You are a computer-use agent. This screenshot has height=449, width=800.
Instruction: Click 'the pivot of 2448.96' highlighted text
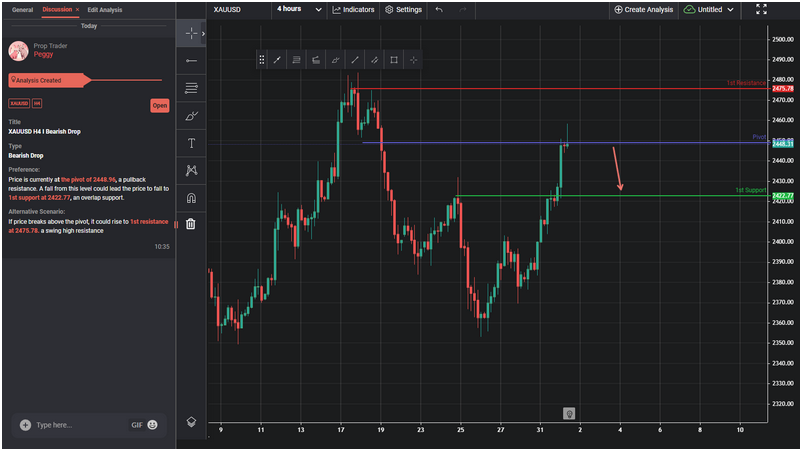coord(88,180)
